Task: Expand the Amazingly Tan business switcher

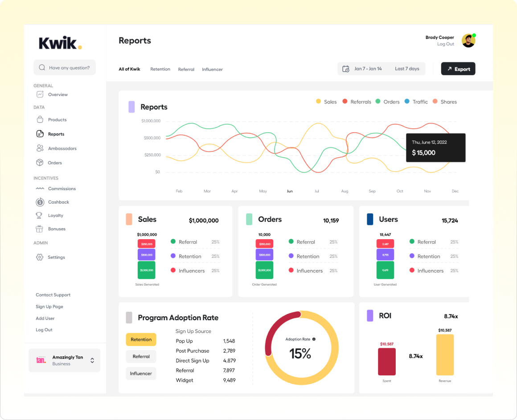Action: (x=92, y=360)
